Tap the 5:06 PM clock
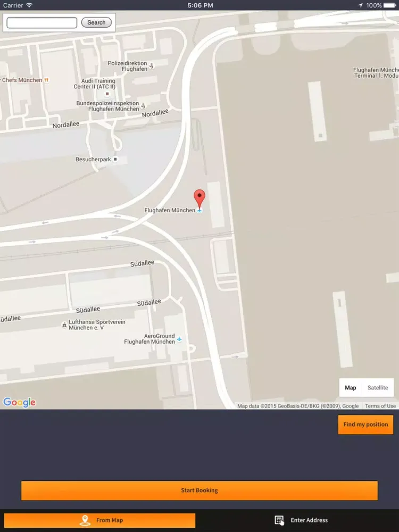The width and height of the screenshot is (399, 532). 200,5
